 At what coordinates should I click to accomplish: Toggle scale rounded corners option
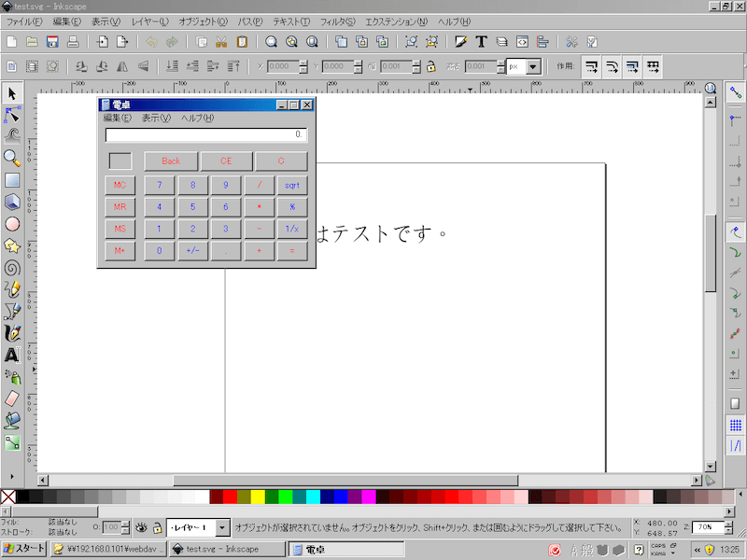[613, 66]
